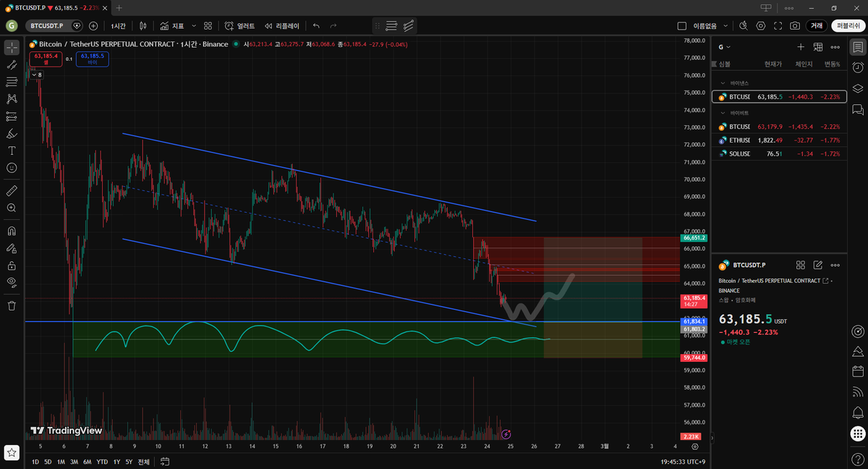The image size is (868, 469).
Task: Open the candlestick chart type selector
Action: tap(143, 25)
